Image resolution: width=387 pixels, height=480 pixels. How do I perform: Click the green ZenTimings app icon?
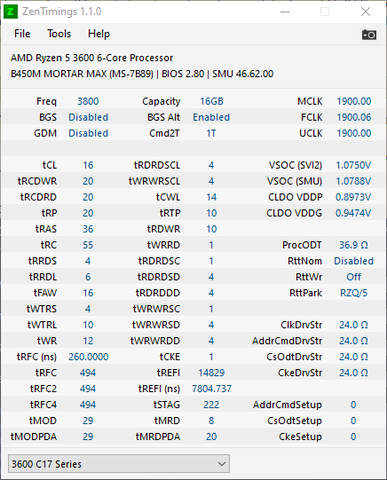(x=10, y=12)
